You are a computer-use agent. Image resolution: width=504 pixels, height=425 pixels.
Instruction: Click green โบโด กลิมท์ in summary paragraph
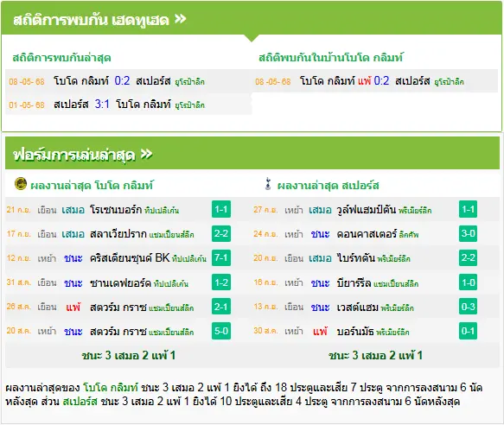111,387
